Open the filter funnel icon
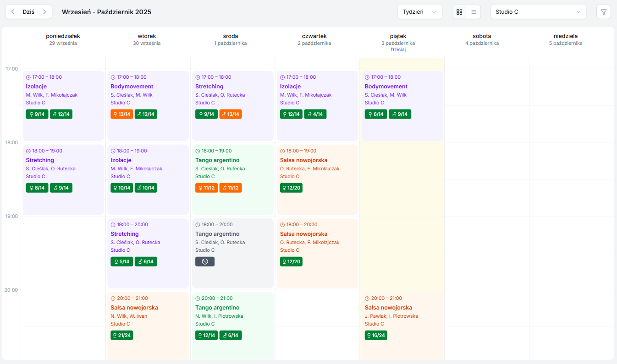The image size is (617, 364). click(603, 12)
